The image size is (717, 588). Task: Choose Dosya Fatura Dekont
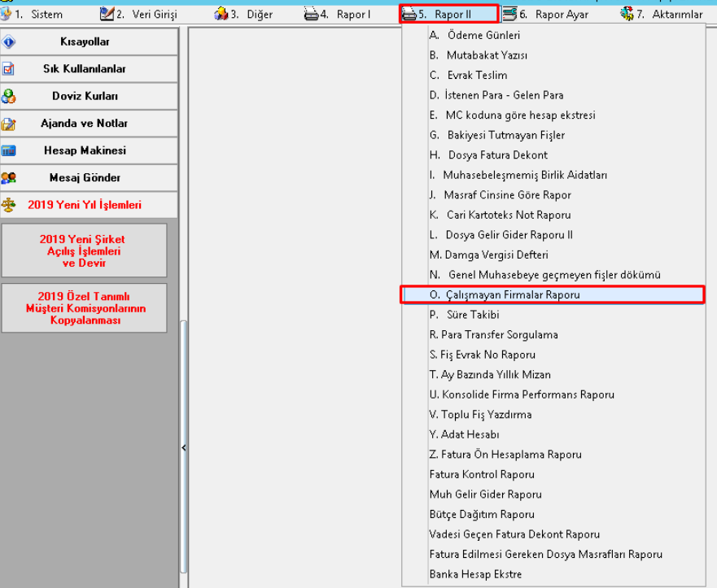pos(553,155)
